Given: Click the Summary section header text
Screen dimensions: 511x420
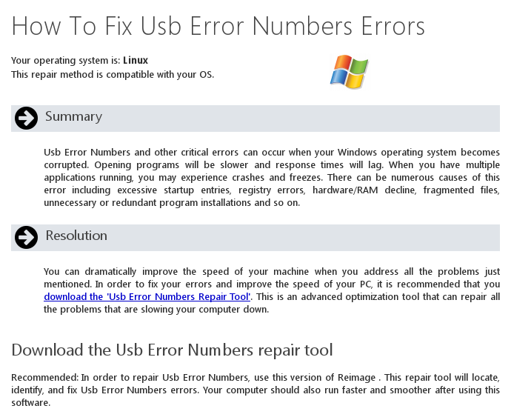Looking at the screenshot, I should (73, 117).
